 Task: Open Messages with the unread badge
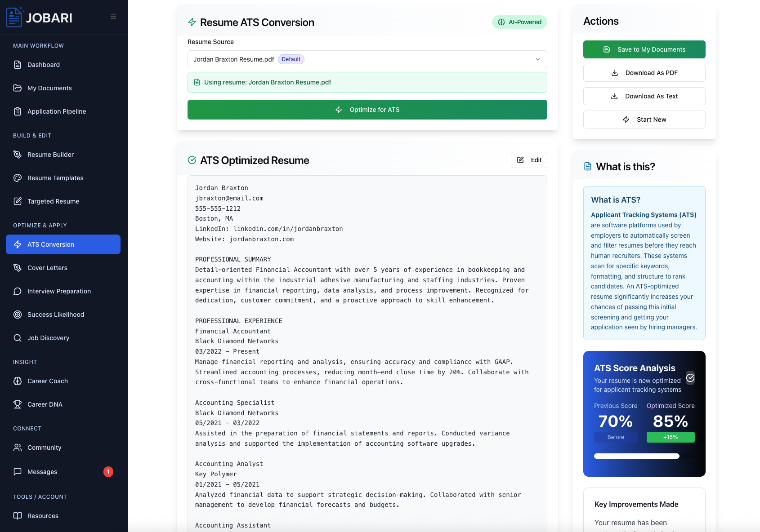(42, 472)
